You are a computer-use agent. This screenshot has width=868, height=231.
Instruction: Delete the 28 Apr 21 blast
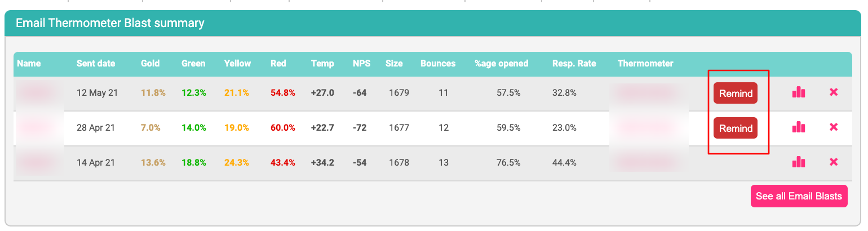[834, 127]
